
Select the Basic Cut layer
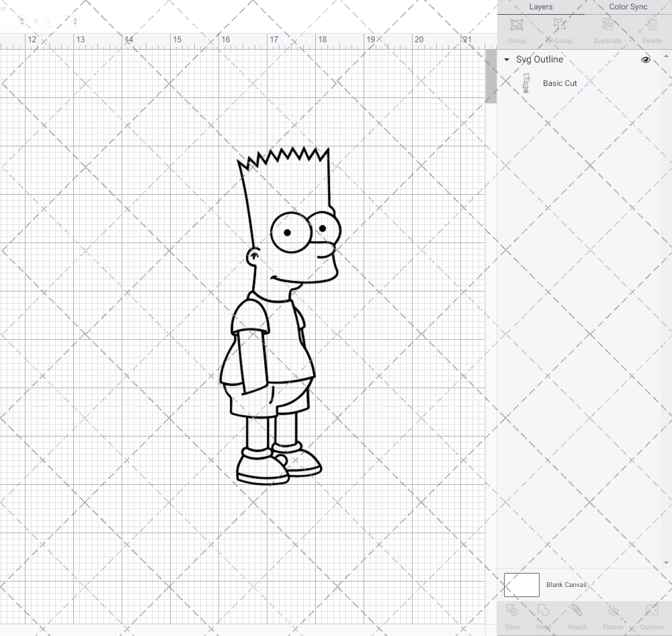click(x=560, y=83)
